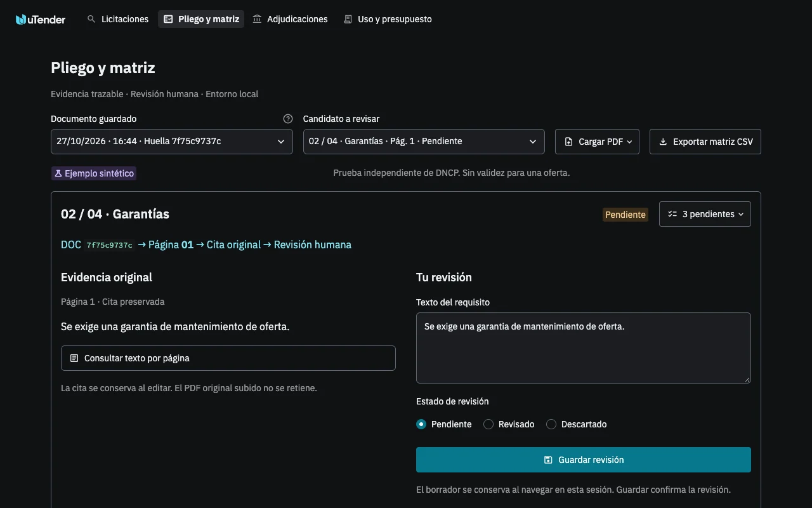Screen dimensions: 812x508
Task: Expand the 3 pendientes dropdown
Action: 705,214
